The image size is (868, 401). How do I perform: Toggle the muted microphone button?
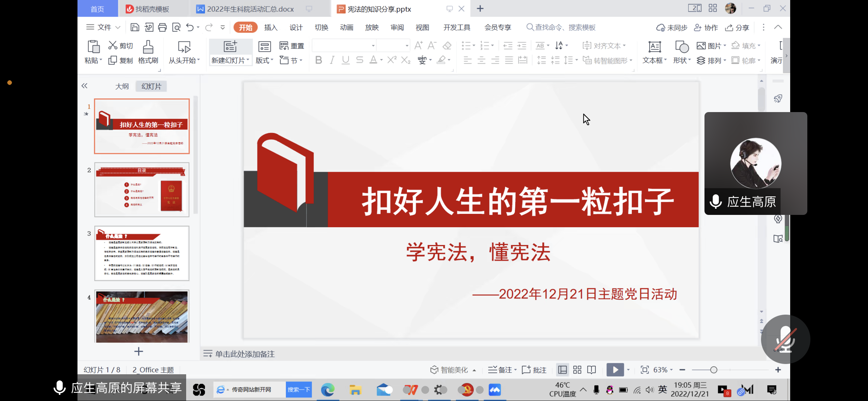[785, 339]
